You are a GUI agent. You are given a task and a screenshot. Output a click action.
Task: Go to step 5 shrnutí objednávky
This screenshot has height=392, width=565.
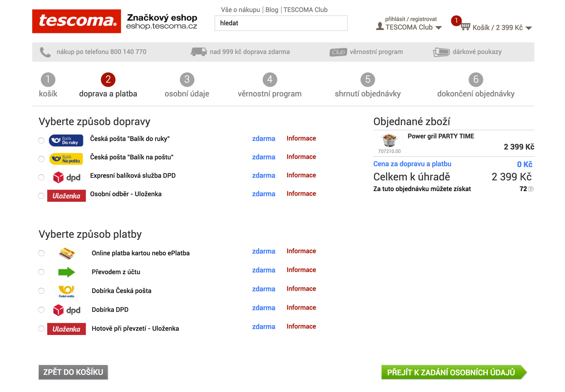pyautogui.click(x=368, y=85)
